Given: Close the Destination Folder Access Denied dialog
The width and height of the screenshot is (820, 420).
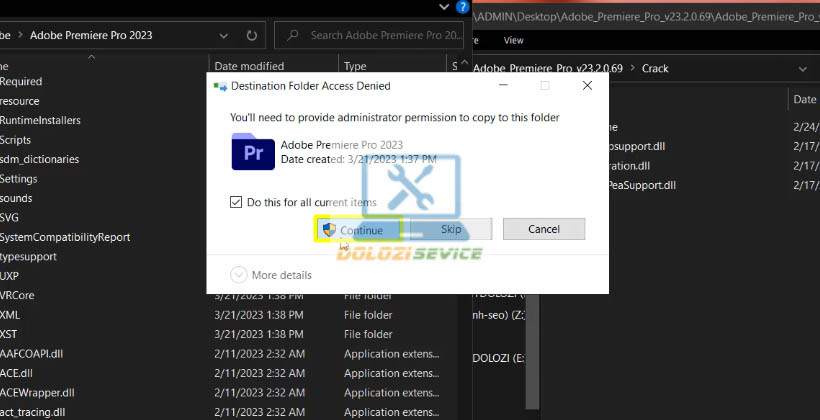Looking at the screenshot, I should [x=587, y=86].
